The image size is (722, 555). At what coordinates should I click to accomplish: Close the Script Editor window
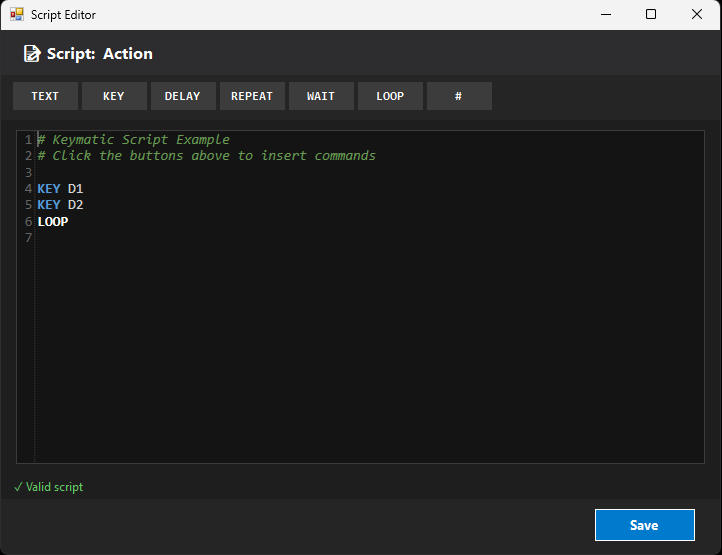(697, 14)
